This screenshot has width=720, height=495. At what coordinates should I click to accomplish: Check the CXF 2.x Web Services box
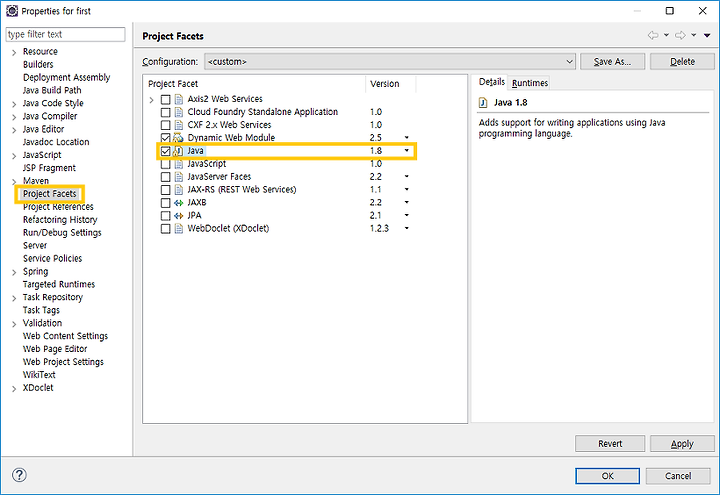coord(165,125)
